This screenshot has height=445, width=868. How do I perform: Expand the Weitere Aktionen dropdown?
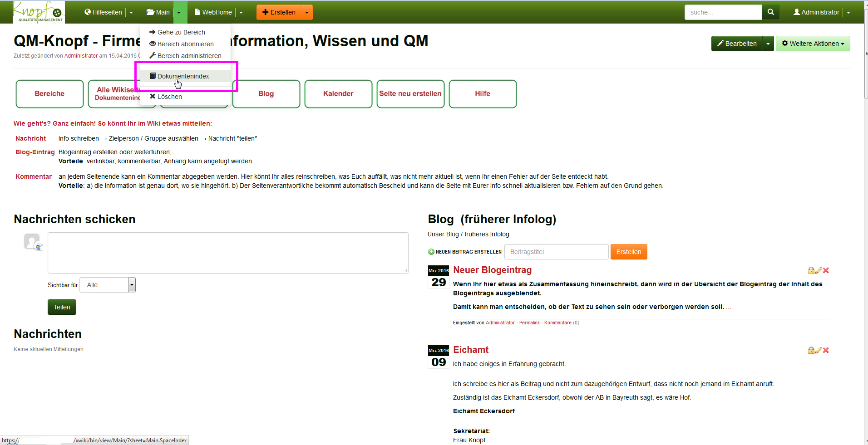pyautogui.click(x=813, y=44)
